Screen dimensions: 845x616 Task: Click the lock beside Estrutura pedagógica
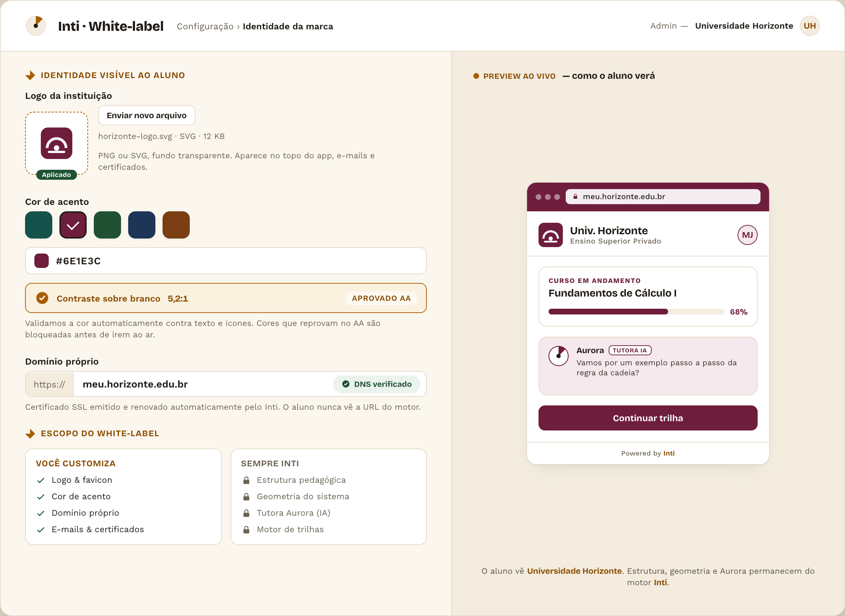[x=246, y=480]
